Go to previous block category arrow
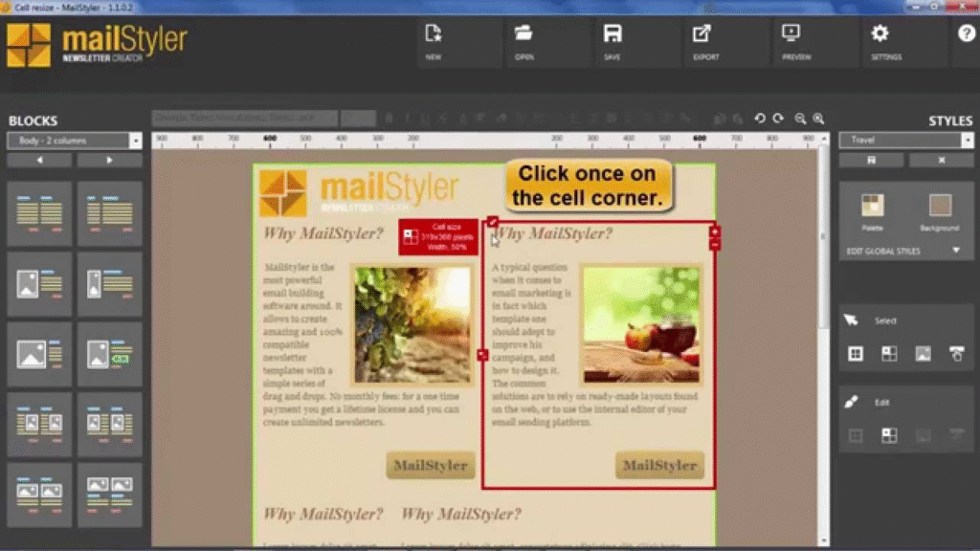The image size is (980, 551). tap(40, 160)
